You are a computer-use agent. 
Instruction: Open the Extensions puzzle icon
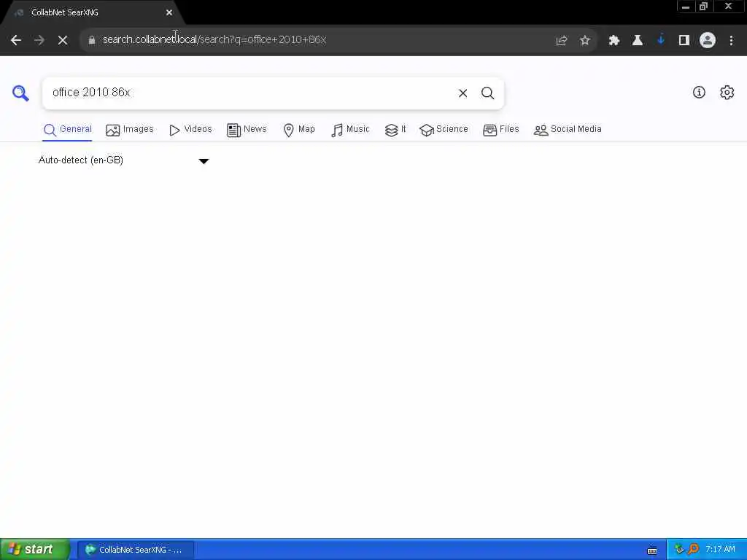pos(614,41)
